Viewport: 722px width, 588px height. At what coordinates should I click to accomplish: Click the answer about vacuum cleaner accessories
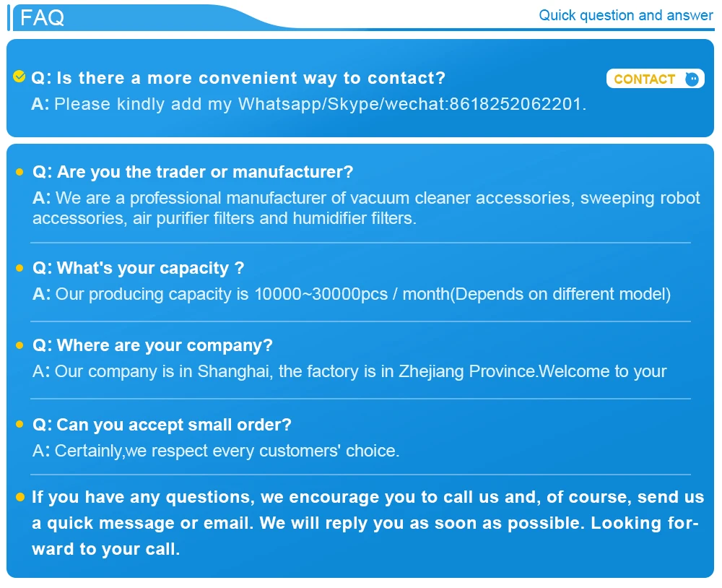pyautogui.click(x=366, y=208)
